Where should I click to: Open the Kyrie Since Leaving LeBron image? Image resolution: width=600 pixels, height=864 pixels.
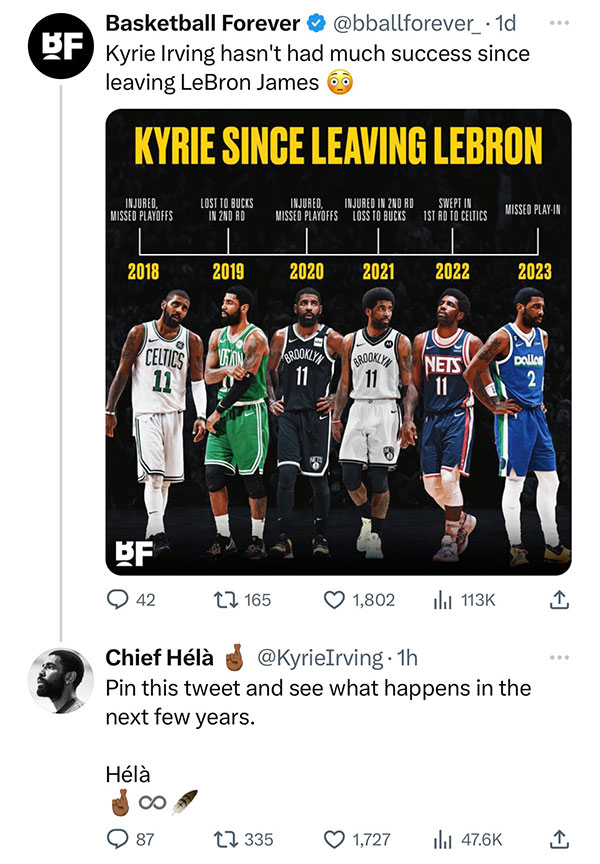(338, 342)
